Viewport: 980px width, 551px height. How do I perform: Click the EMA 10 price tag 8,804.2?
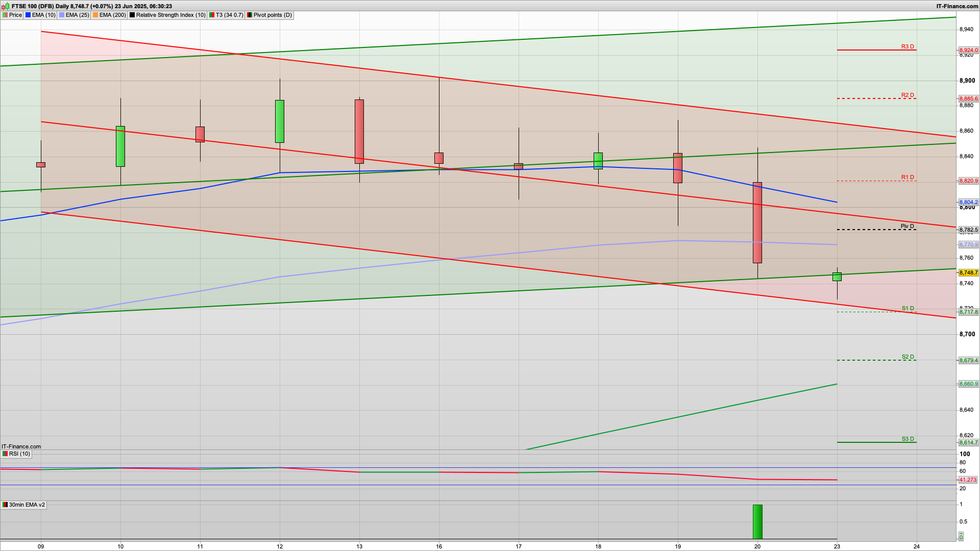click(968, 202)
